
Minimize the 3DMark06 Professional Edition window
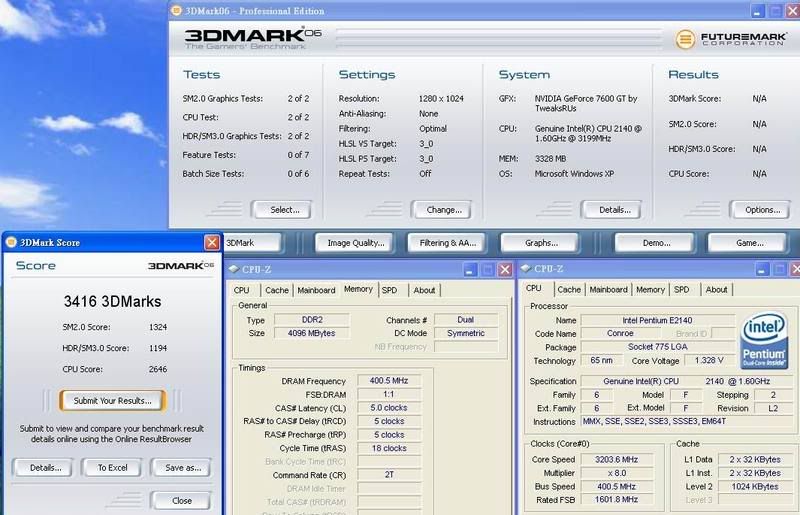pyautogui.click(x=757, y=11)
